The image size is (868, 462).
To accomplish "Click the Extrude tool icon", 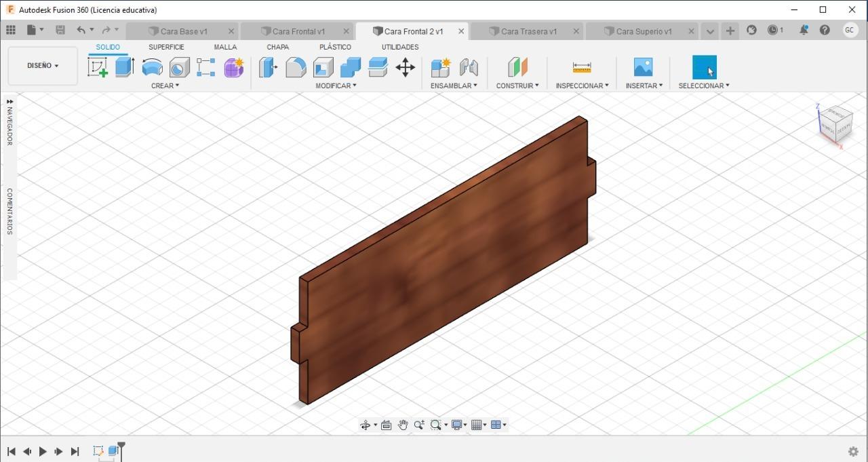I will pyautogui.click(x=125, y=67).
